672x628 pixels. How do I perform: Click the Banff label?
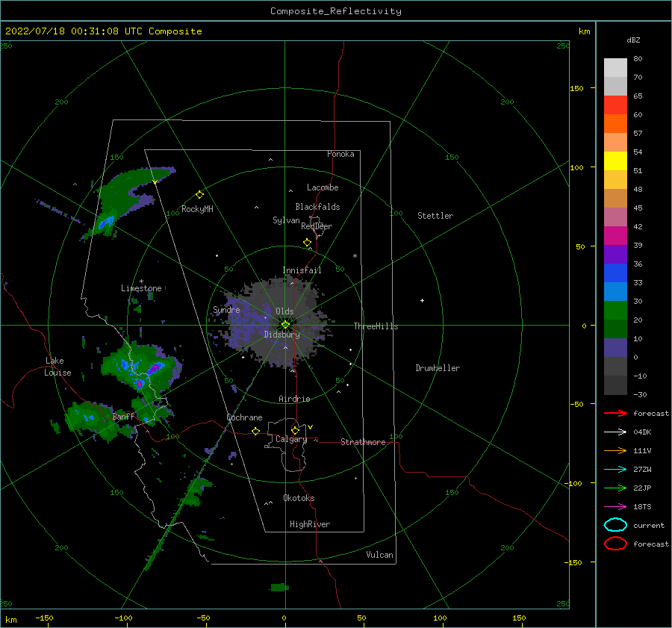click(123, 417)
